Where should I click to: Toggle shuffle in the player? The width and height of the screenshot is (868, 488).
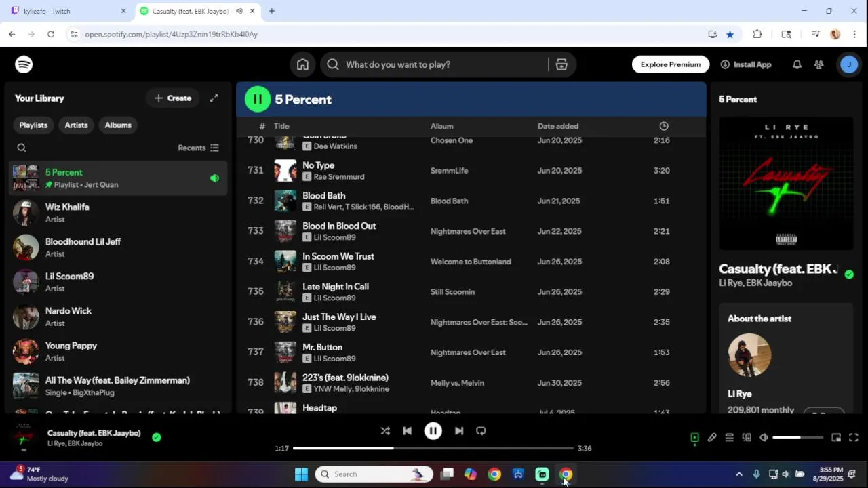pos(384,430)
